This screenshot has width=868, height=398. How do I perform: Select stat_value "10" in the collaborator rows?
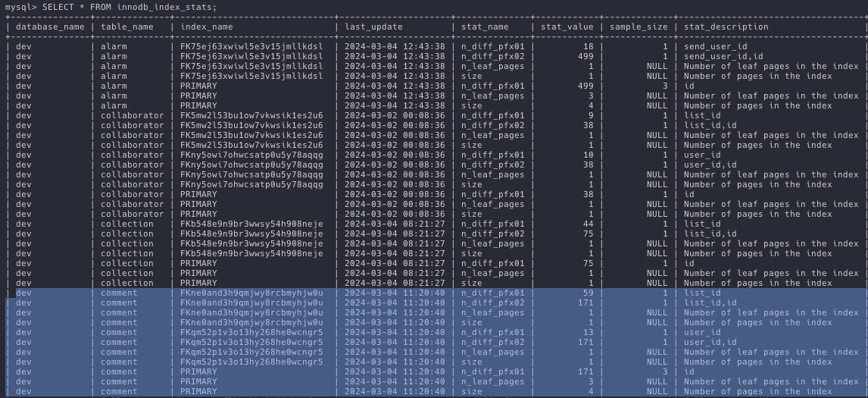click(588, 155)
